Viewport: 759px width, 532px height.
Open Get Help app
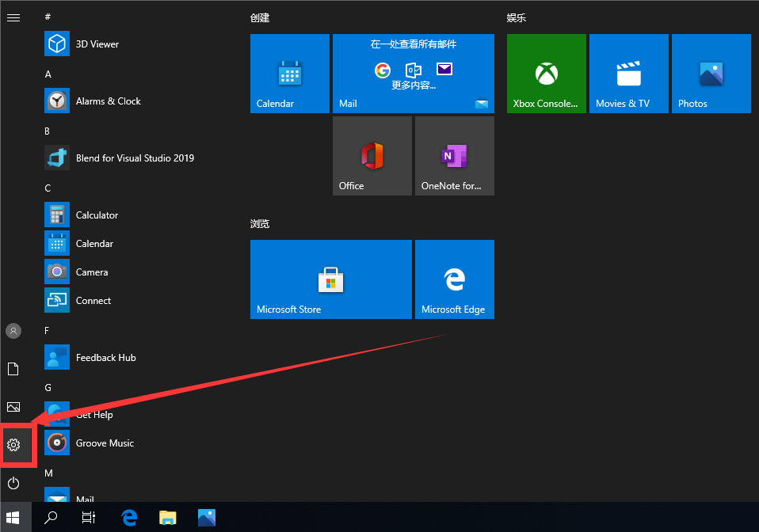click(x=135, y=415)
